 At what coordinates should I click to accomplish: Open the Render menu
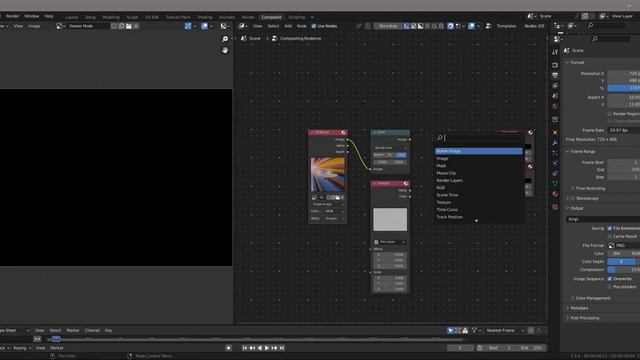[x=13, y=16]
